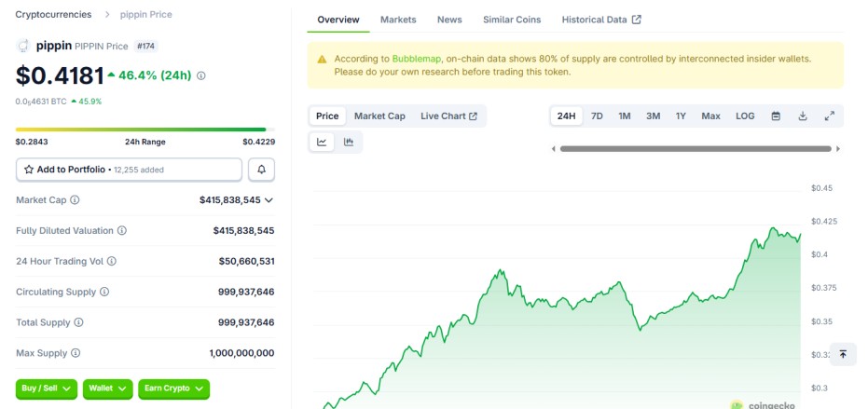Select the 3M chart timeframe
868x409 pixels.
[x=654, y=116]
